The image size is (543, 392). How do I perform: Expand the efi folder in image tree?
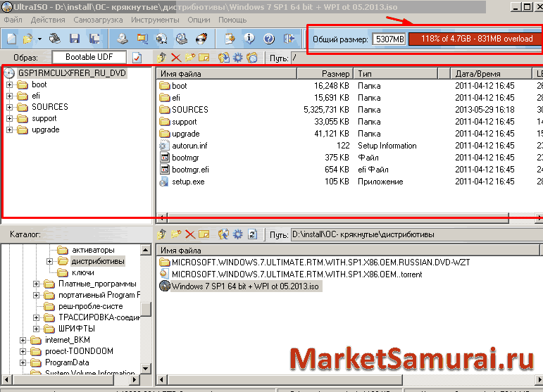click(x=10, y=96)
